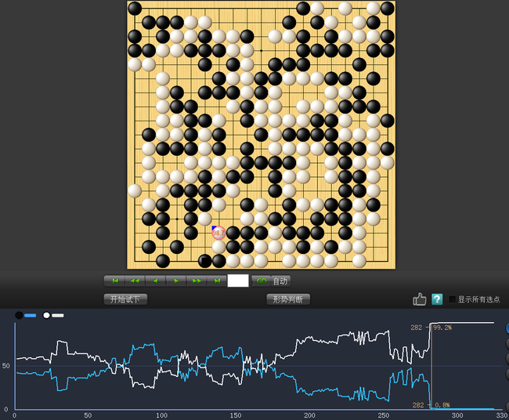Image resolution: width=509 pixels, height=420 pixels.
Task: Toggle 自动 auto-play
Action: 280,281
